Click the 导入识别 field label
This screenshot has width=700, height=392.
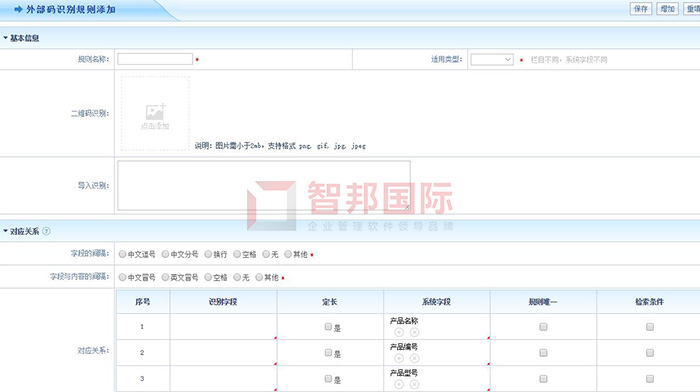click(93, 185)
